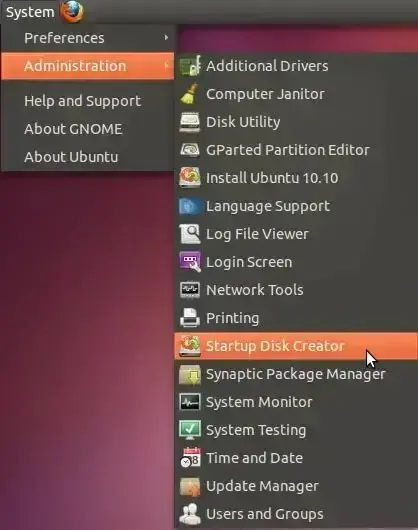
Task: Click the Disk Utility drive icon
Action: click(190, 122)
